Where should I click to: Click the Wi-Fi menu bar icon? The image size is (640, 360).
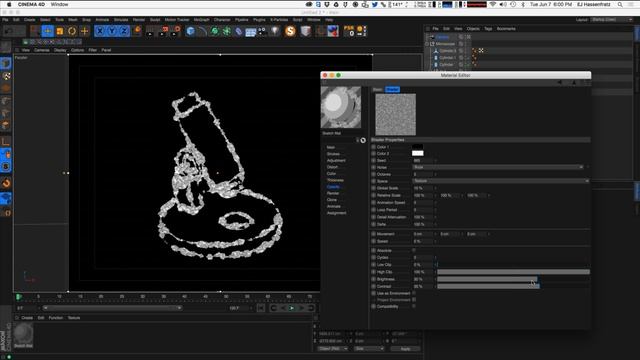pos(493,4)
